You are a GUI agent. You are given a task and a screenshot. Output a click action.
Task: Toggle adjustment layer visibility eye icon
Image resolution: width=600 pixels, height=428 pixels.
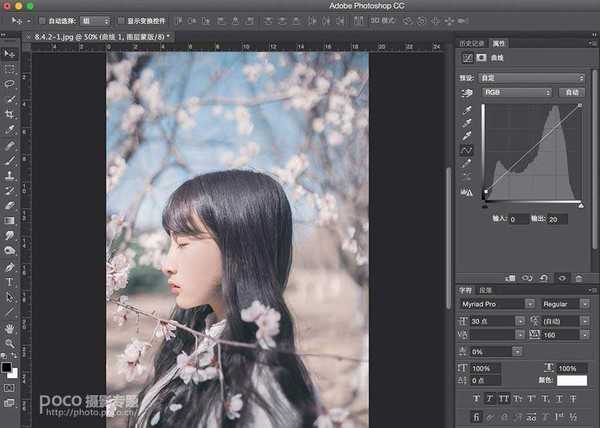[562, 277]
